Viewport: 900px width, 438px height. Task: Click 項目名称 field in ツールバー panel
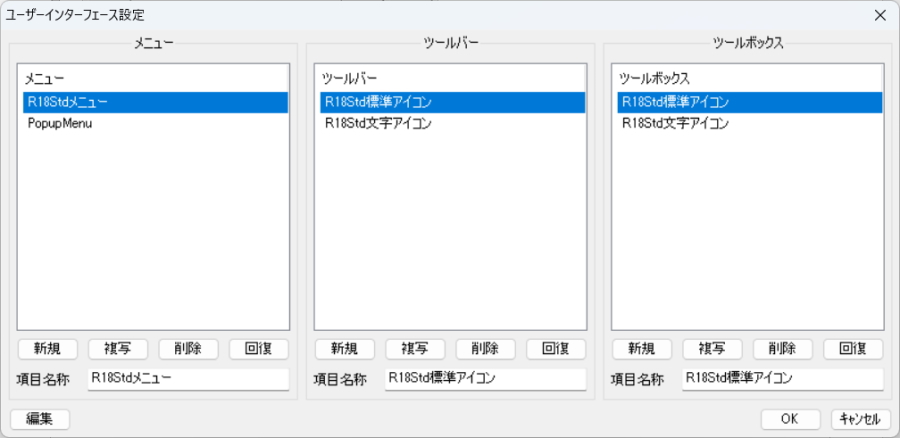[484, 379]
